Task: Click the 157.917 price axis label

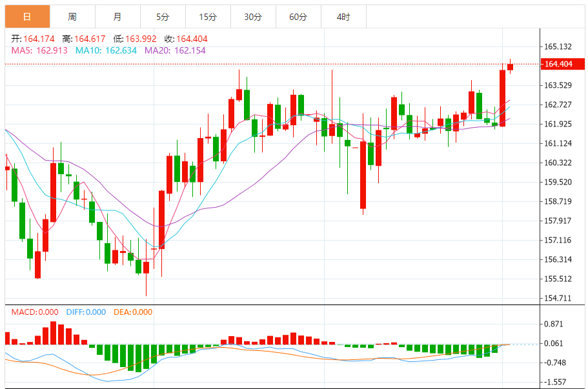Action: (558, 221)
